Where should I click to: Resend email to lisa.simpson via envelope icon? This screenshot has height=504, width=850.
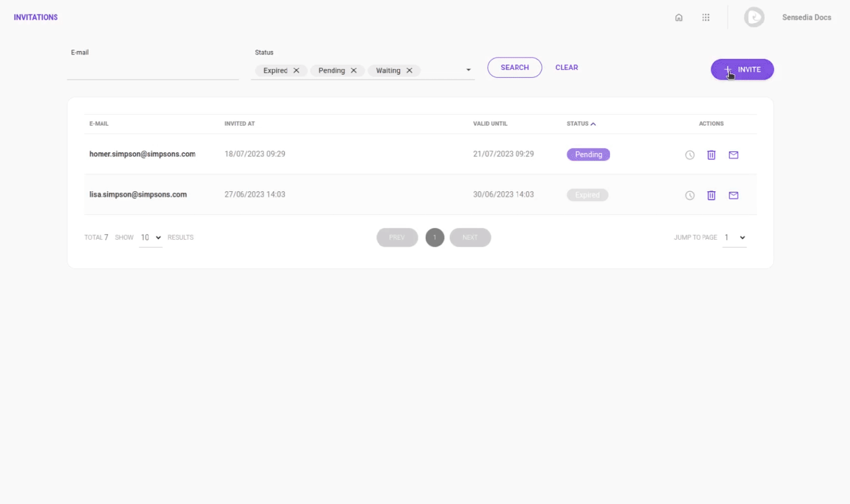click(733, 196)
